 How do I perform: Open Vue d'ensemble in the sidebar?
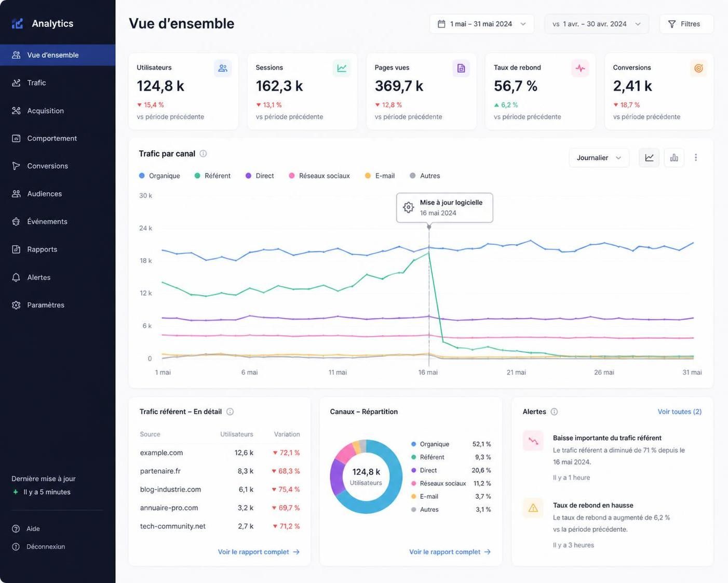[x=58, y=55]
